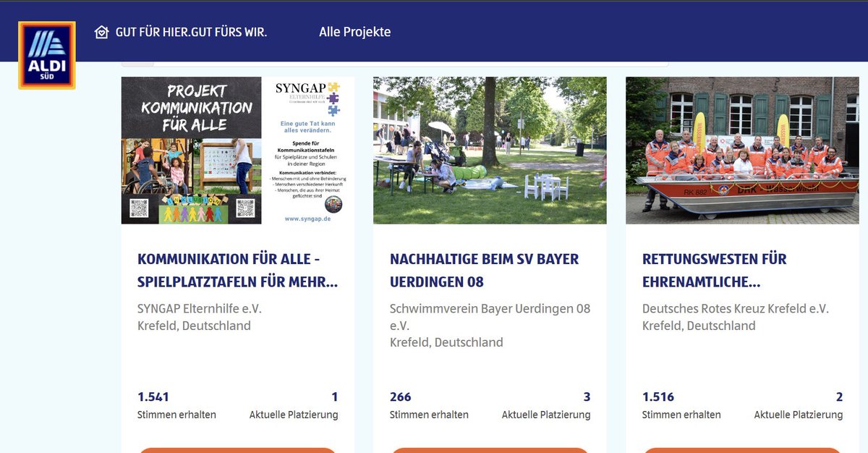
Task: Open the SV Bayer Uerdingen park photo
Action: (490, 151)
